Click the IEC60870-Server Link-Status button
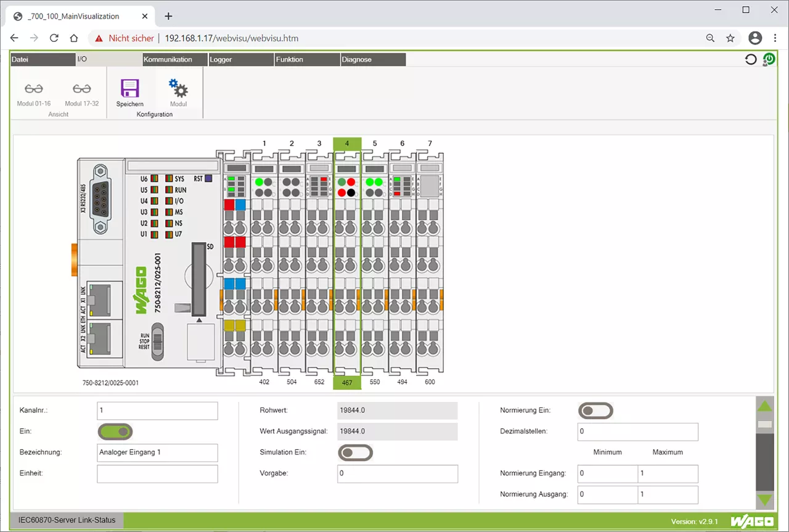This screenshot has height=532, width=789. [67, 520]
